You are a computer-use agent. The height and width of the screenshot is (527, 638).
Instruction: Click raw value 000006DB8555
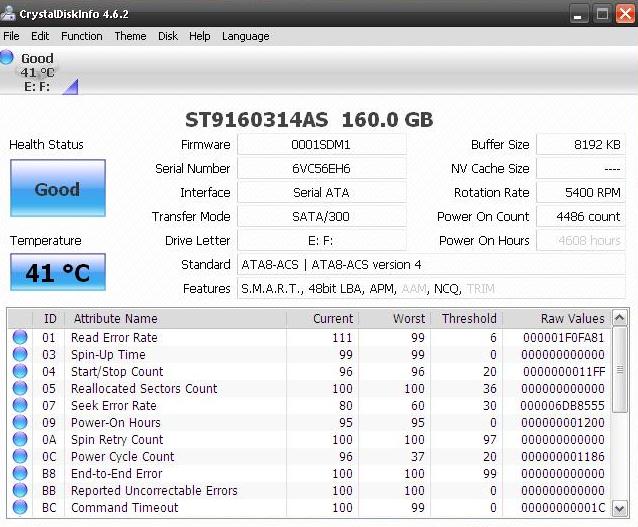tap(562, 405)
